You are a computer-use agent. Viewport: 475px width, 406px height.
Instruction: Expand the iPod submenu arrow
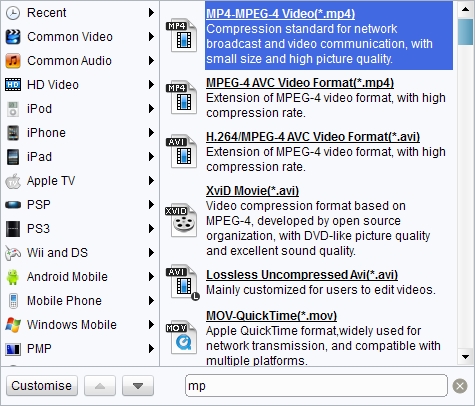[151, 109]
